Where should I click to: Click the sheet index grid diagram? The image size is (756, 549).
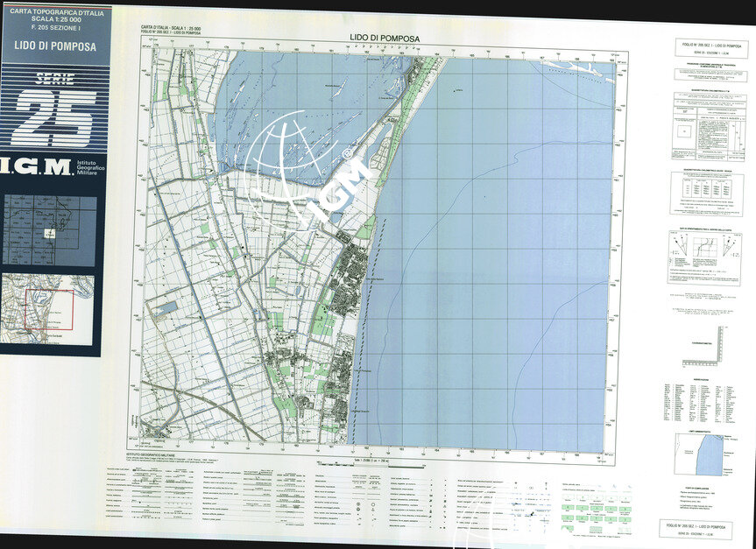click(x=49, y=230)
